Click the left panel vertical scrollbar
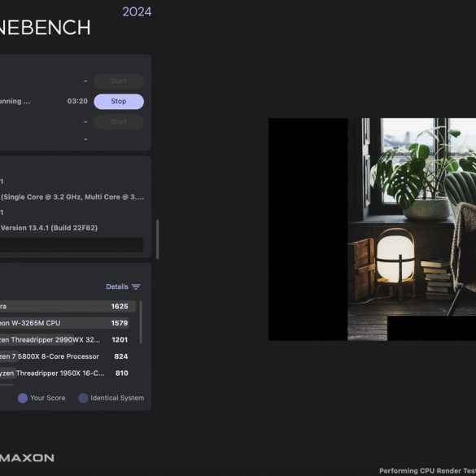 [x=158, y=239]
